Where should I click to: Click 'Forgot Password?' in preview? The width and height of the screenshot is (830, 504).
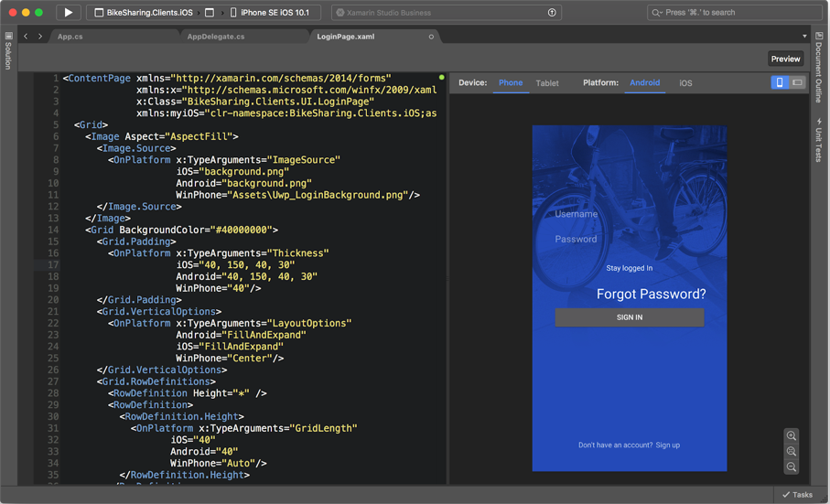[651, 294]
